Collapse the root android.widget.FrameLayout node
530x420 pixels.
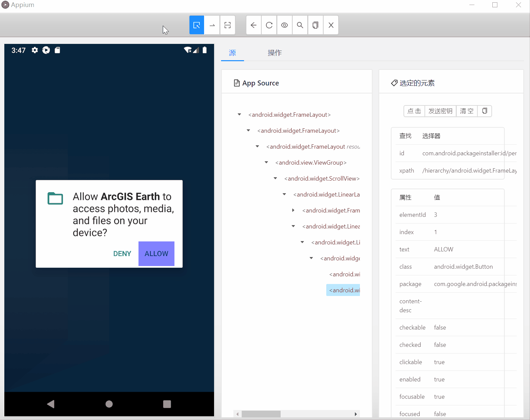(239, 114)
